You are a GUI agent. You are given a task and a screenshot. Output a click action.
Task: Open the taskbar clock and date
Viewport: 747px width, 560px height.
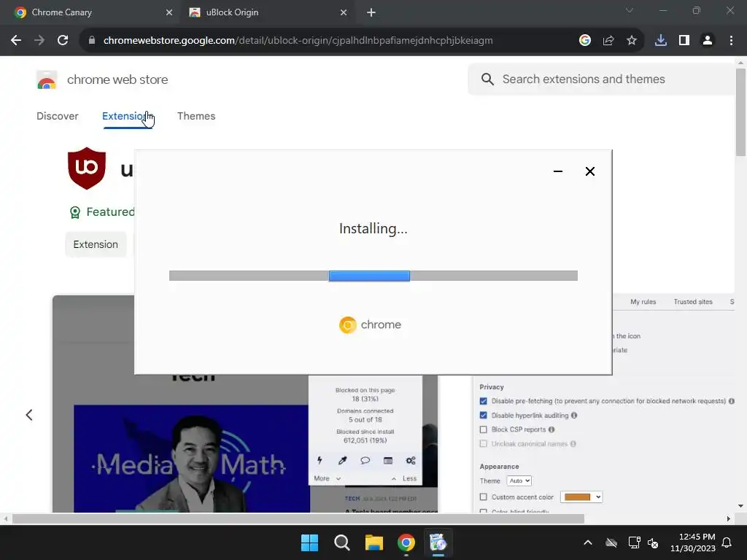coord(693,542)
